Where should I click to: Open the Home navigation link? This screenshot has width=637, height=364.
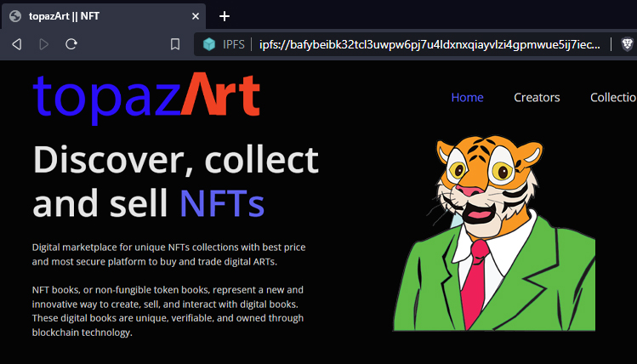467,98
